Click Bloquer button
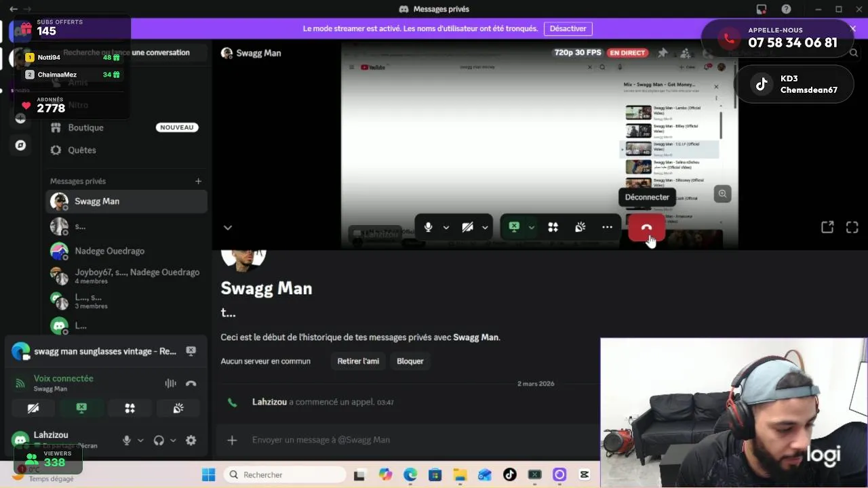The image size is (868, 488). click(x=410, y=361)
